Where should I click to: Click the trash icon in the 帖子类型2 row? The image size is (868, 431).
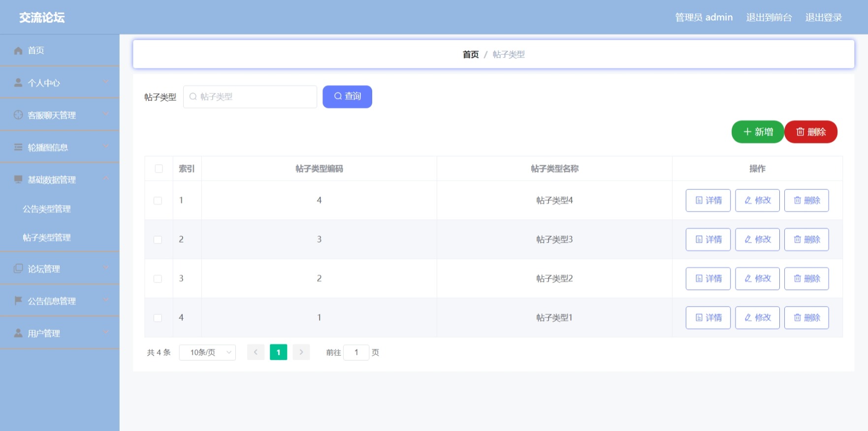click(798, 278)
